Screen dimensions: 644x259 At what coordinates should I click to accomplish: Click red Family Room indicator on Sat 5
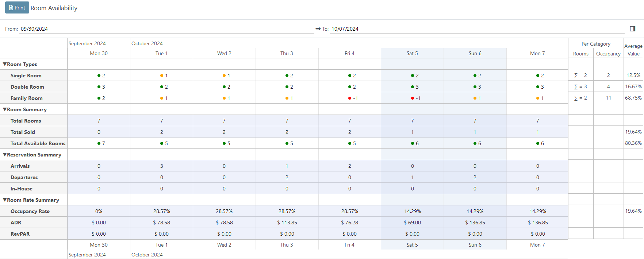pos(413,98)
